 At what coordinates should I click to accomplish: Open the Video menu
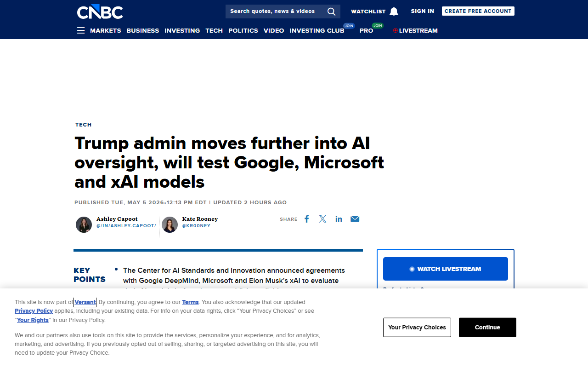(274, 30)
